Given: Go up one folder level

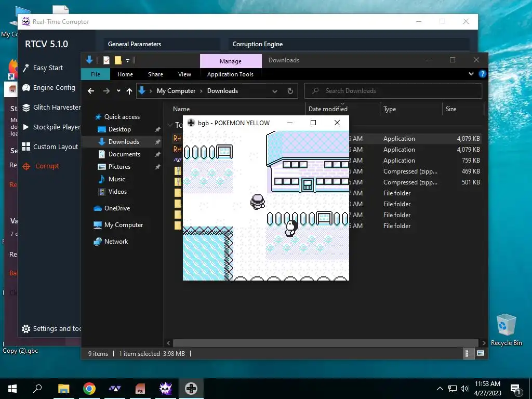Looking at the screenshot, I should 129,91.
